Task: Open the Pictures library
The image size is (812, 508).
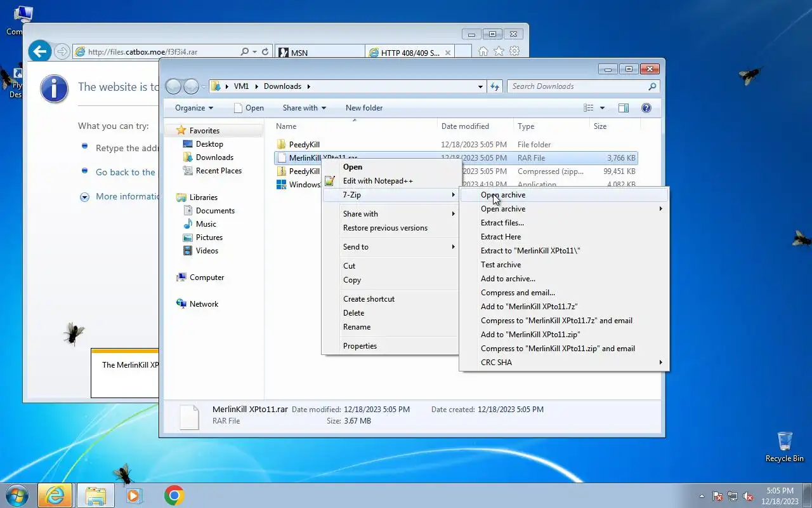Action: pyautogui.click(x=209, y=237)
